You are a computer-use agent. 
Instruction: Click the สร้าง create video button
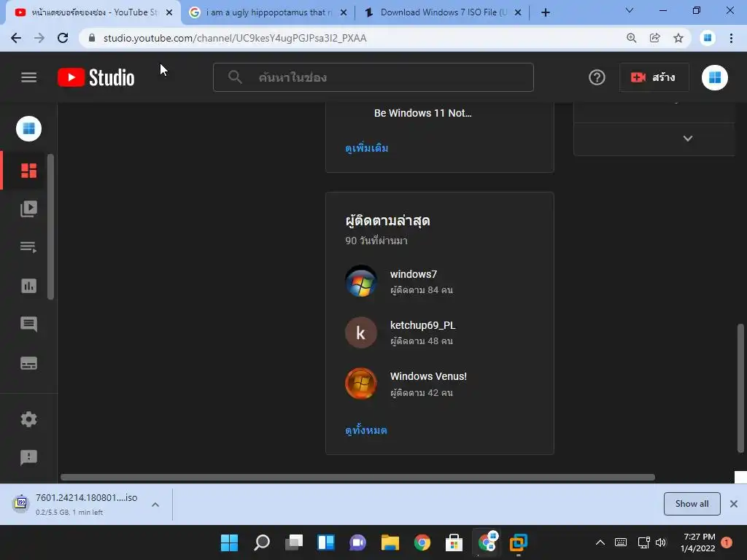point(654,77)
